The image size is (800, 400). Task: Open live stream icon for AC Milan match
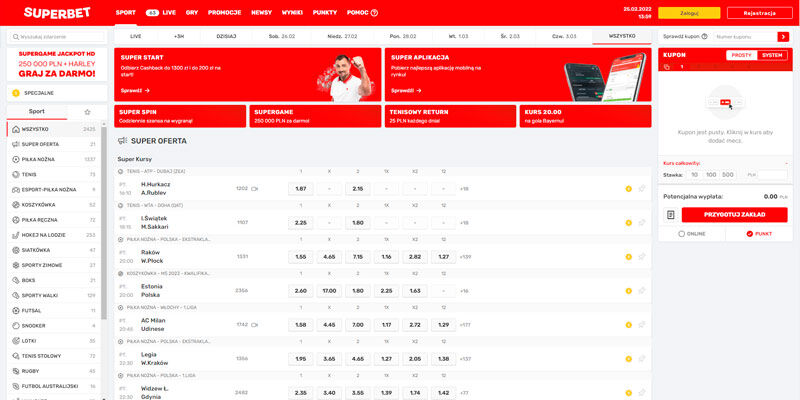(x=255, y=324)
